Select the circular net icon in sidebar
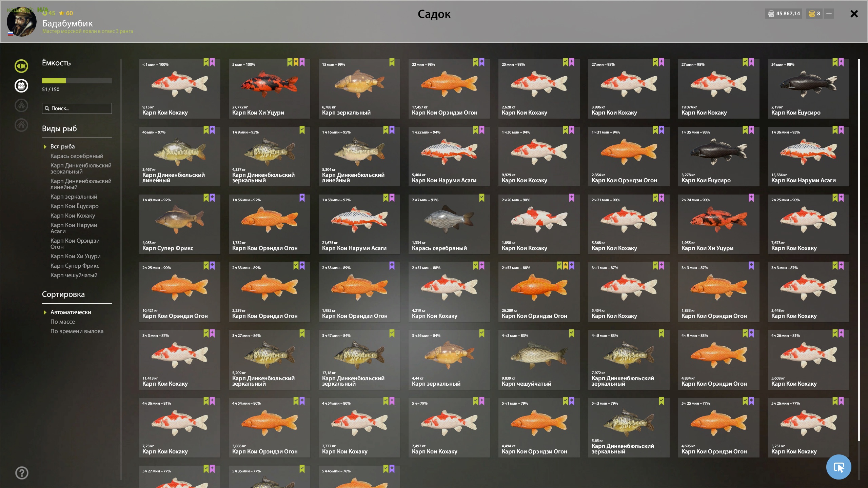868x488 pixels. 21,86
